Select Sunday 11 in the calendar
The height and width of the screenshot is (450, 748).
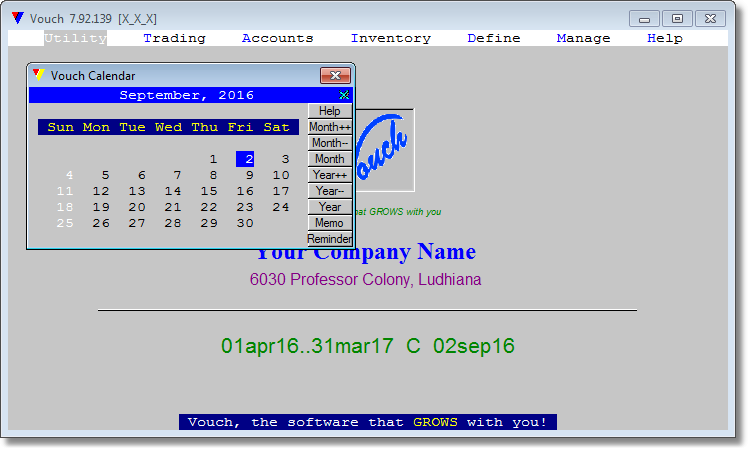tap(65, 191)
